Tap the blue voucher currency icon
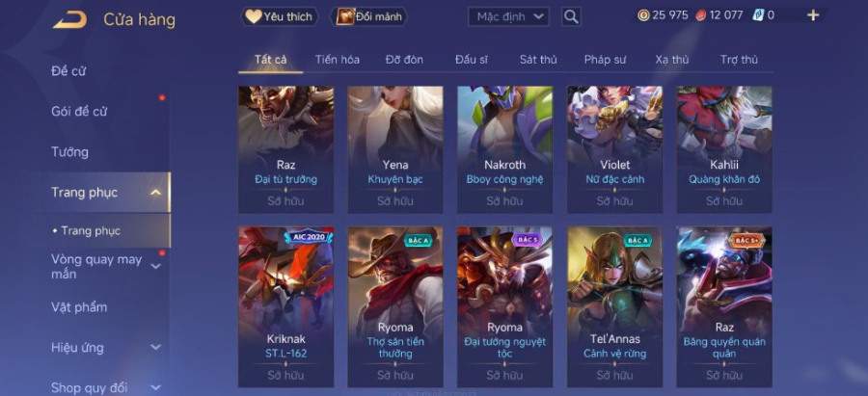Viewport: 868px width, 396px height. click(x=758, y=15)
